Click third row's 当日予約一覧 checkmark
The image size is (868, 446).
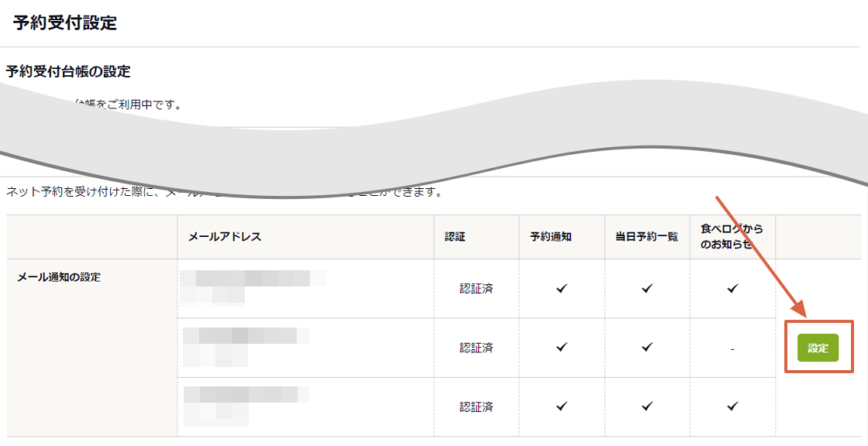click(647, 407)
